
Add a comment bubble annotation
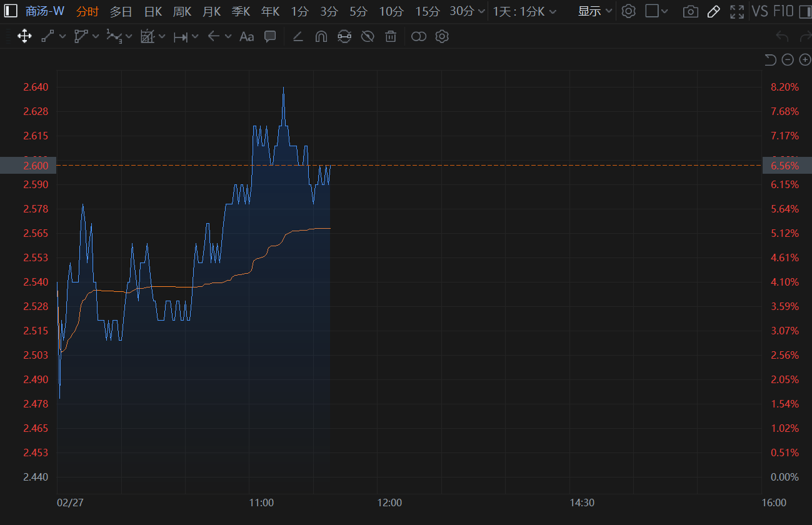coord(270,37)
